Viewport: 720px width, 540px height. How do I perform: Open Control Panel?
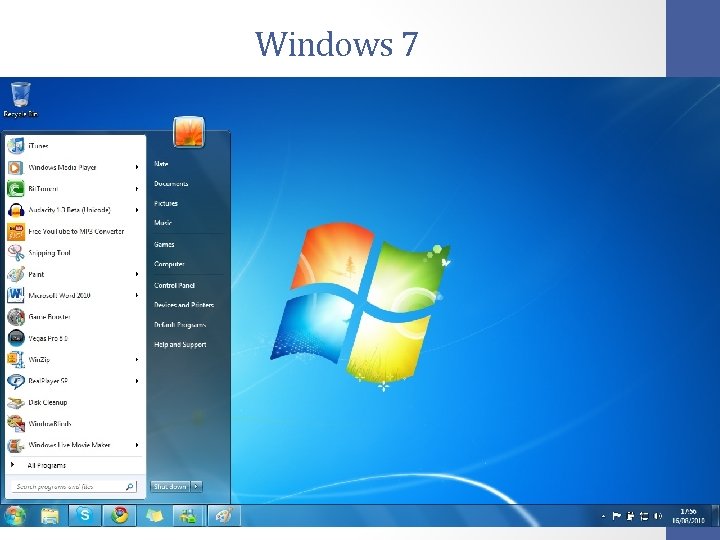(x=174, y=285)
